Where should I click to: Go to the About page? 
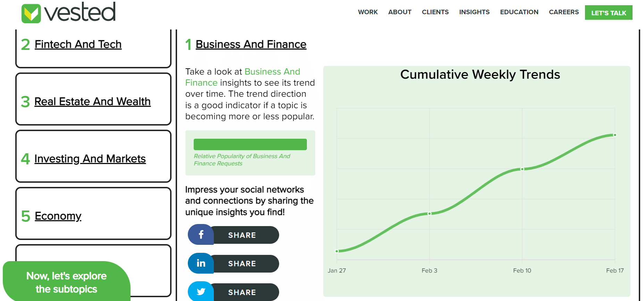pyautogui.click(x=400, y=12)
